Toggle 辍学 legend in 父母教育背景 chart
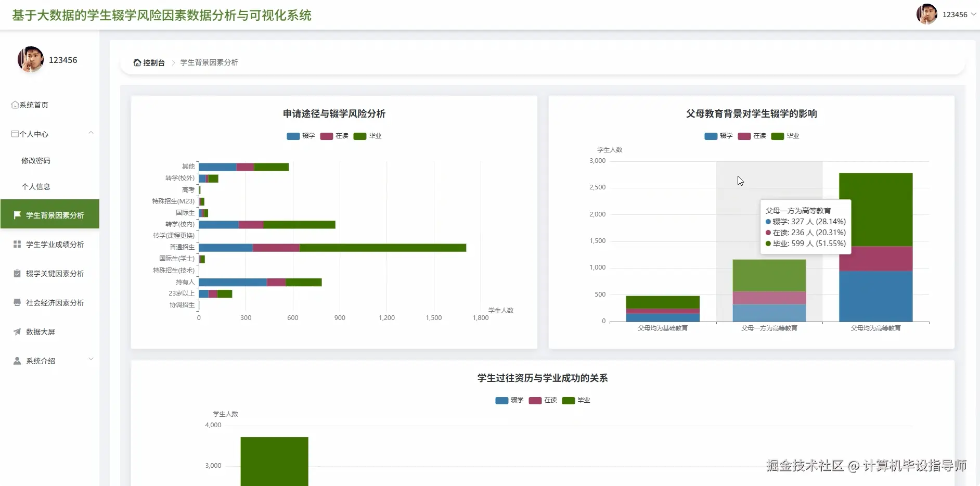980x486 pixels. (x=719, y=136)
